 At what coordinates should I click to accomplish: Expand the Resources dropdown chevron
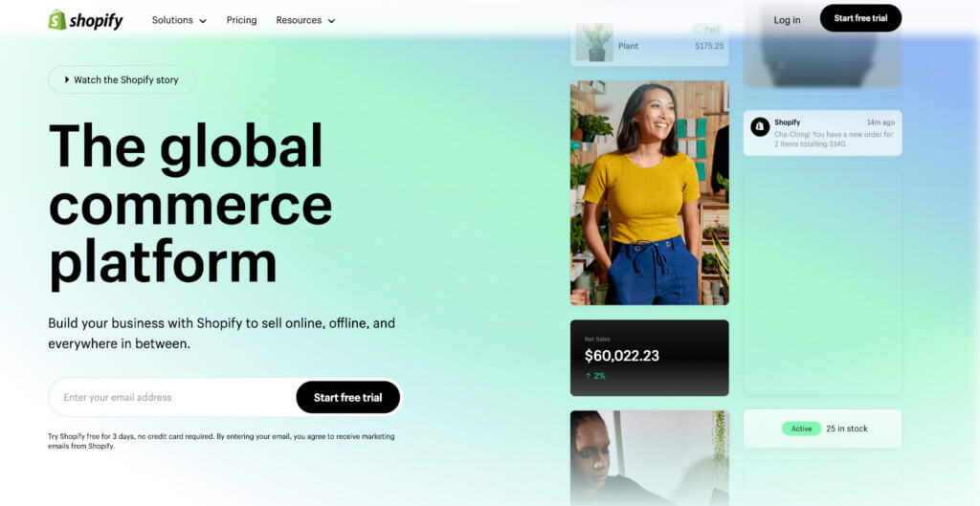[331, 21]
